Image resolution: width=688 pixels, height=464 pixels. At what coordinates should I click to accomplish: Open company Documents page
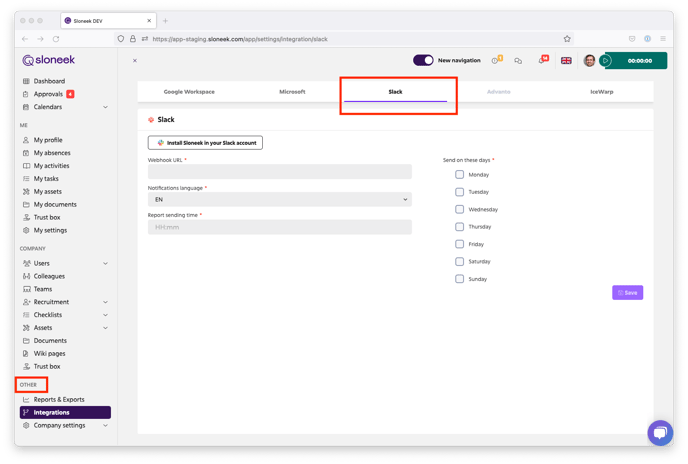click(50, 341)
